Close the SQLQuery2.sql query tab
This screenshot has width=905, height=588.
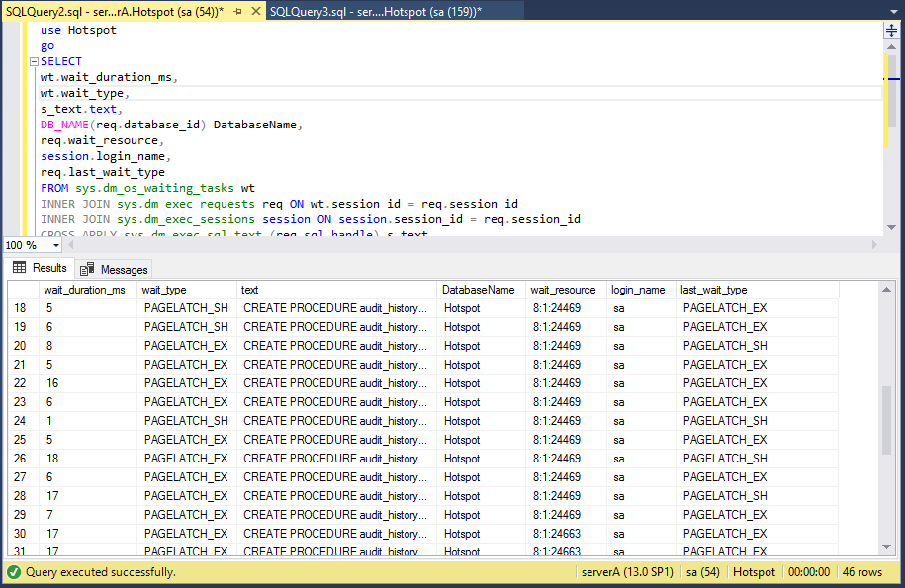[256, 10]
